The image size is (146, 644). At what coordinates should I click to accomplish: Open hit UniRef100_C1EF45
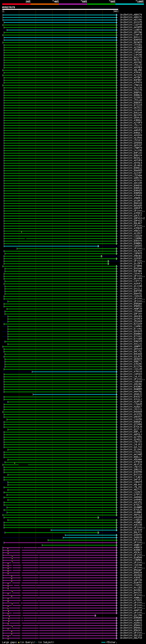[131, 25]
